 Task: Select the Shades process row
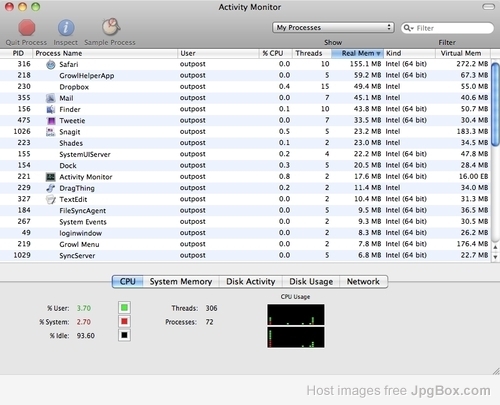point(245,143)
